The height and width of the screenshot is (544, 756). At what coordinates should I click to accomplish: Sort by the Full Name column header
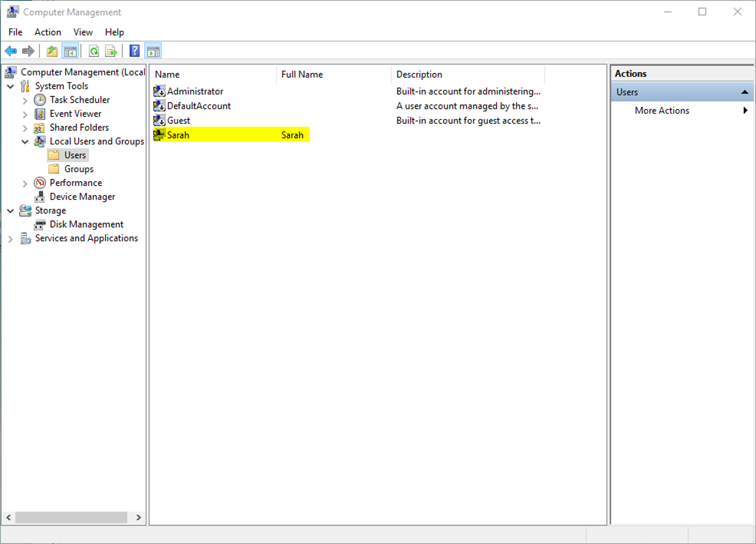click(x=334, y=74)
